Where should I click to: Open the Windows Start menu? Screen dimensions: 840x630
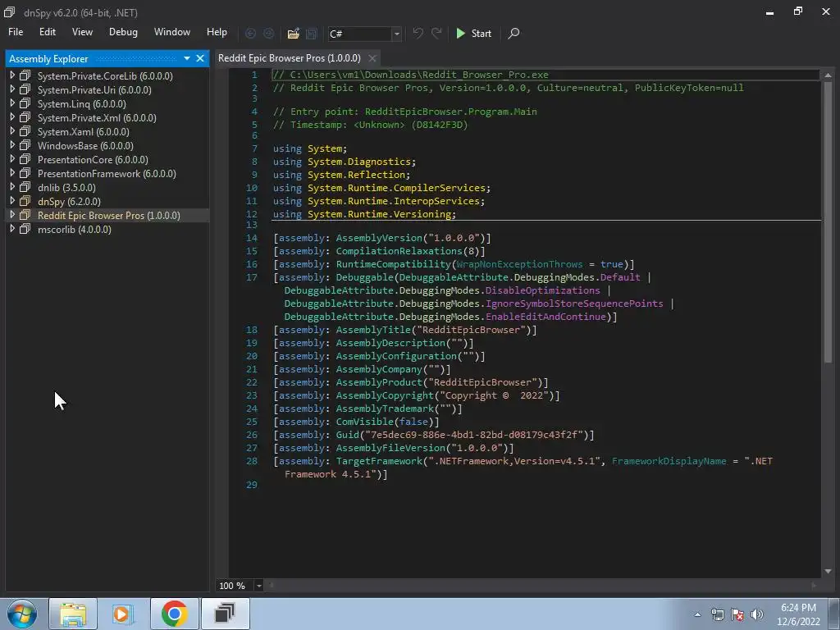22,614
